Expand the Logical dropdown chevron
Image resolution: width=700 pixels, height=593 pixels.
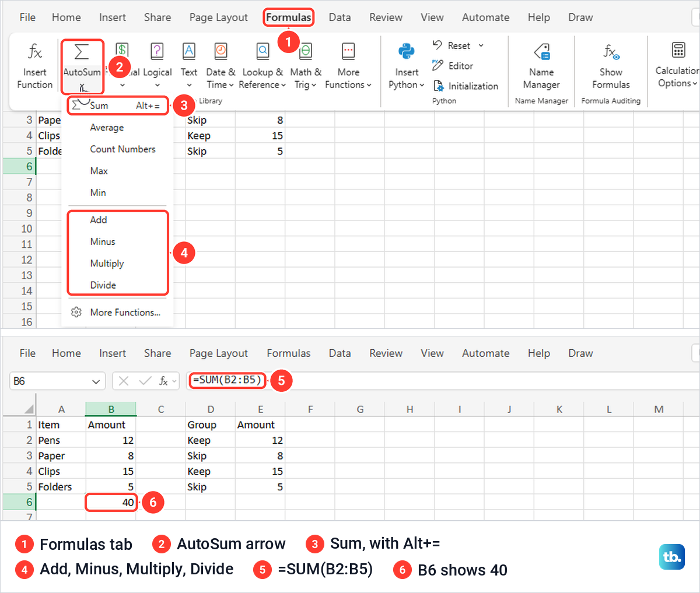click(x=157, y=85)
